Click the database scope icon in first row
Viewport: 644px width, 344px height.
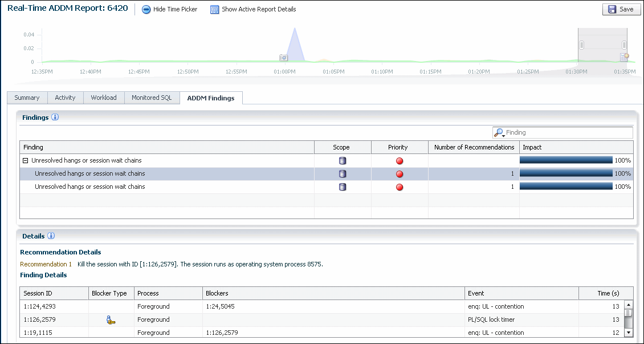(x=343, y=161)
